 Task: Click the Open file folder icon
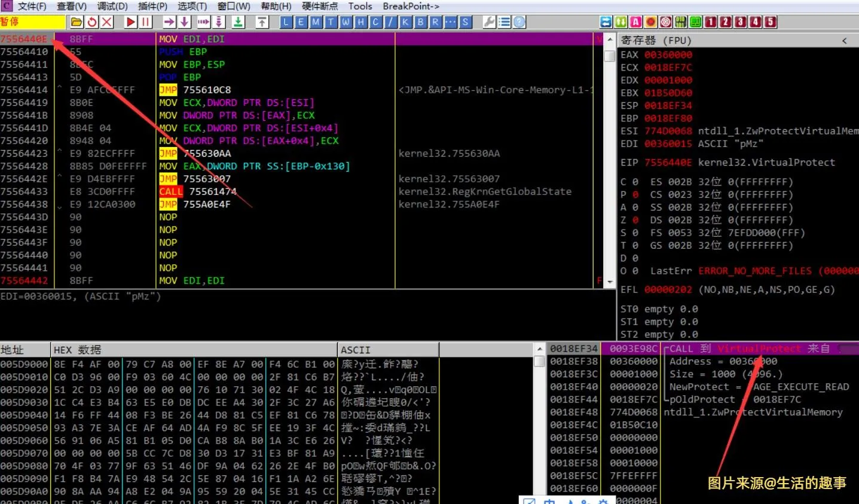(77, 22)
